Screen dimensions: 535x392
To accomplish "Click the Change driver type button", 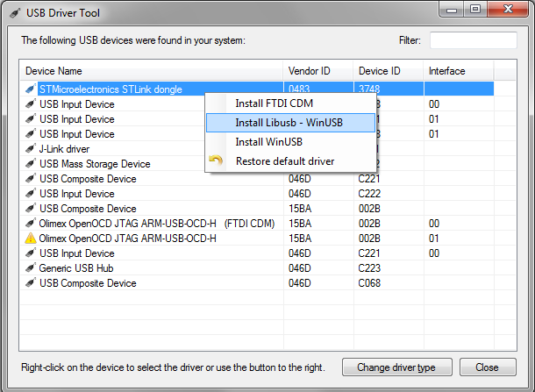I will [396, 367].
